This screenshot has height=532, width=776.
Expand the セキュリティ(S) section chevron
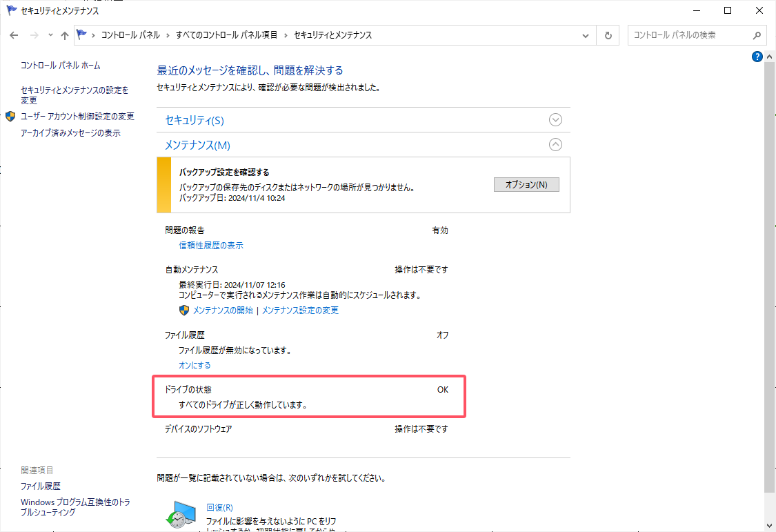click(x=555, y=120)
